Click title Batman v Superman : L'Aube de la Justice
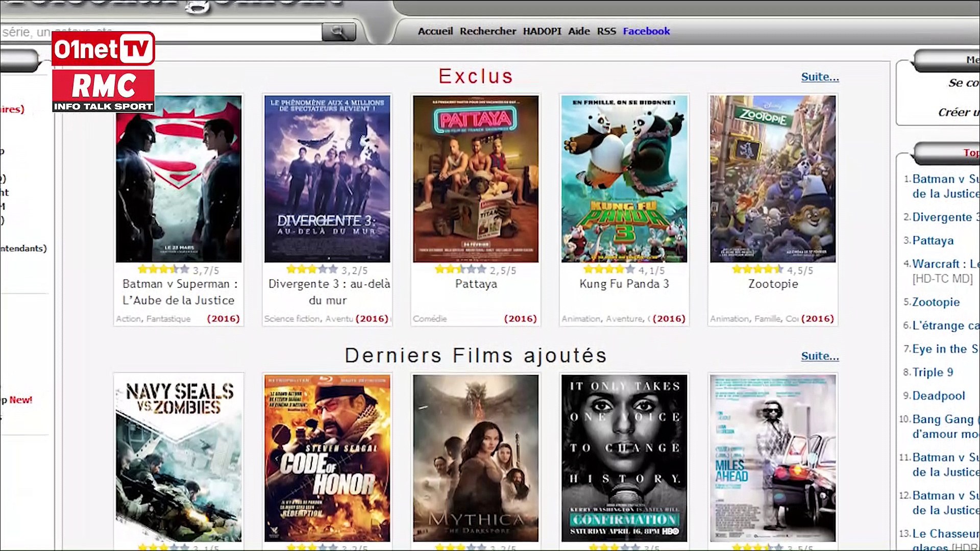 (x=180, y=292)
